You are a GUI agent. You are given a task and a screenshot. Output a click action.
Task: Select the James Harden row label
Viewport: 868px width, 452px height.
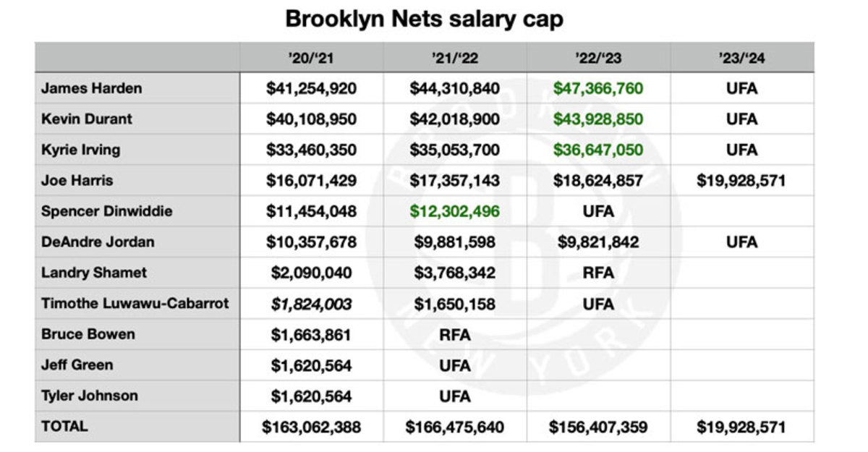(x=91, y=88)
